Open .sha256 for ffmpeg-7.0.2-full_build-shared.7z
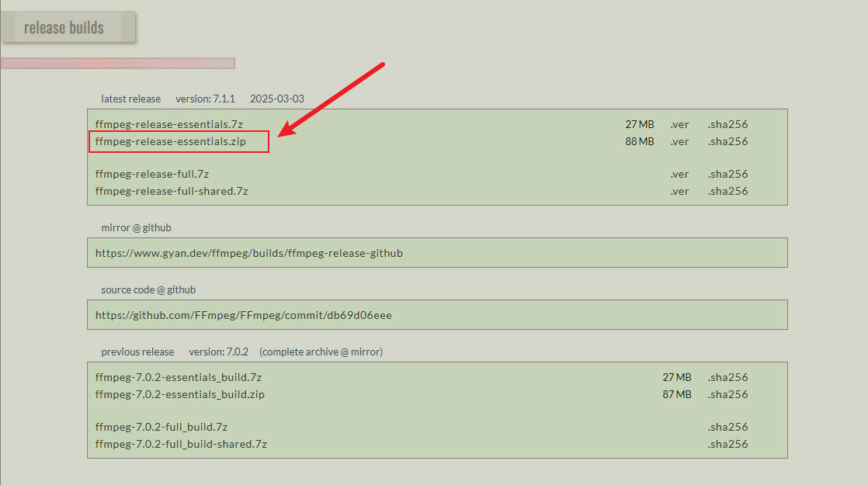 727,444
